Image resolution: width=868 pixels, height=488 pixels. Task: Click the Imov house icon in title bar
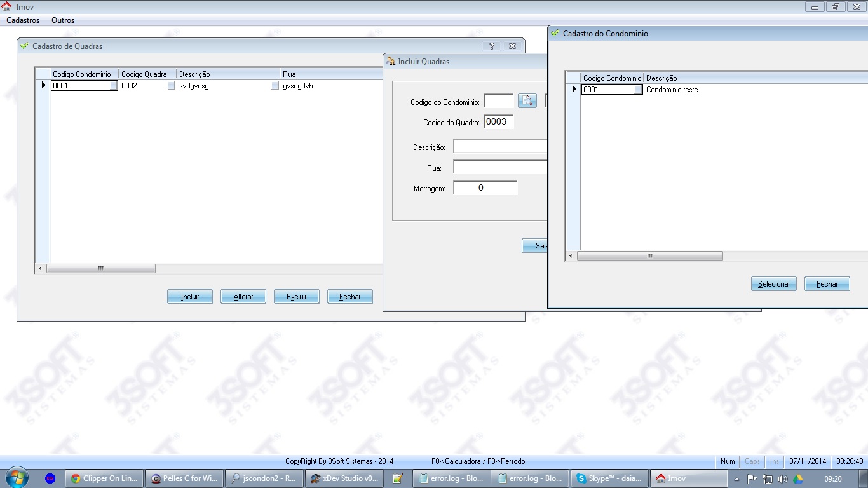[7, 6]
